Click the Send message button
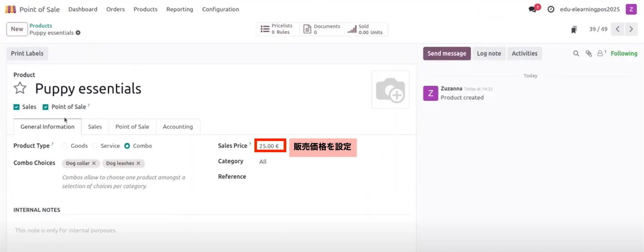This screenshot has height=252, width=644. [x=446, y=54]
